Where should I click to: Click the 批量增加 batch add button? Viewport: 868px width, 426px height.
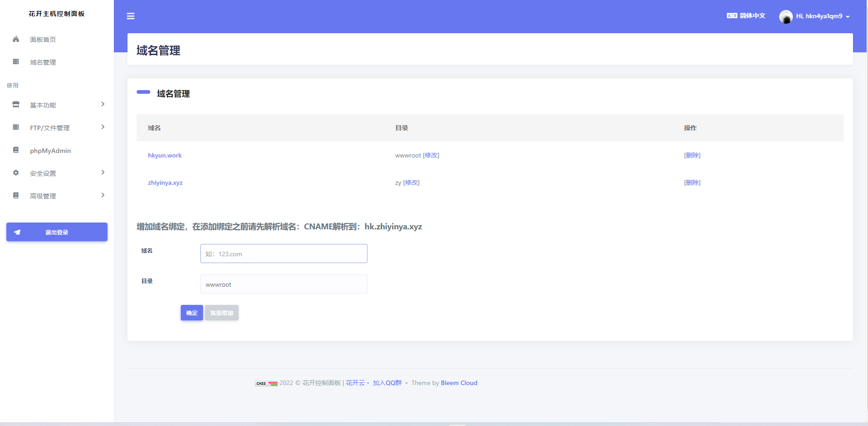coord(222,313)
